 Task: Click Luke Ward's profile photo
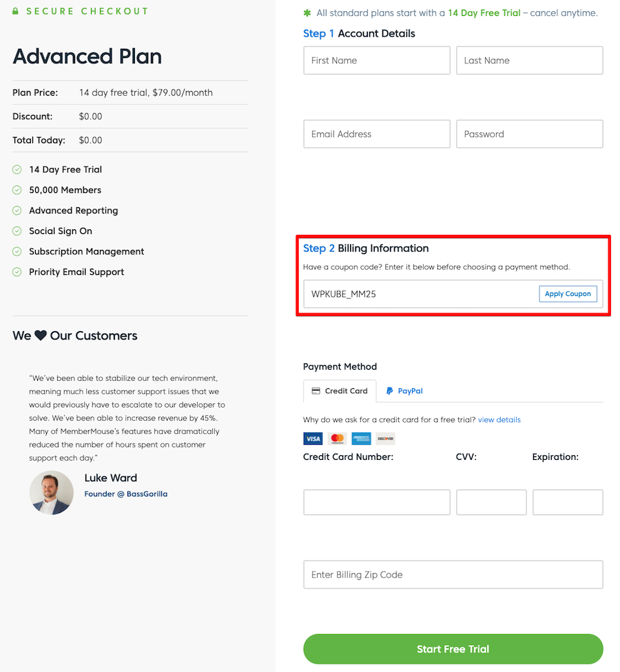coord(52,493)
